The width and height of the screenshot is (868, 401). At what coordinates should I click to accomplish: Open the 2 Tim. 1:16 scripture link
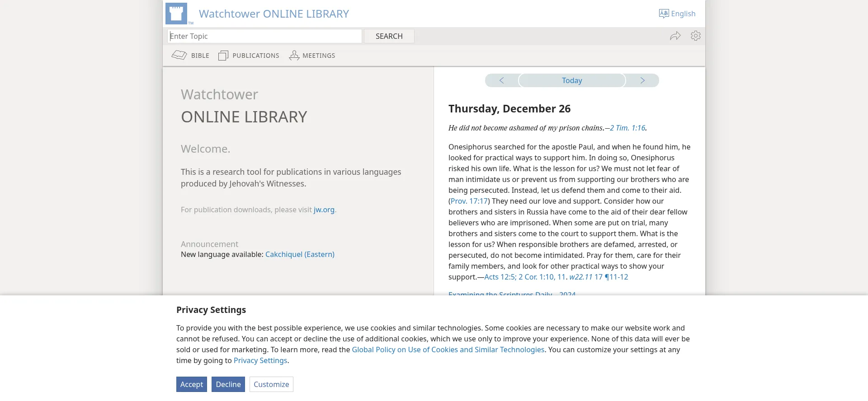click(x=627, y=128)
